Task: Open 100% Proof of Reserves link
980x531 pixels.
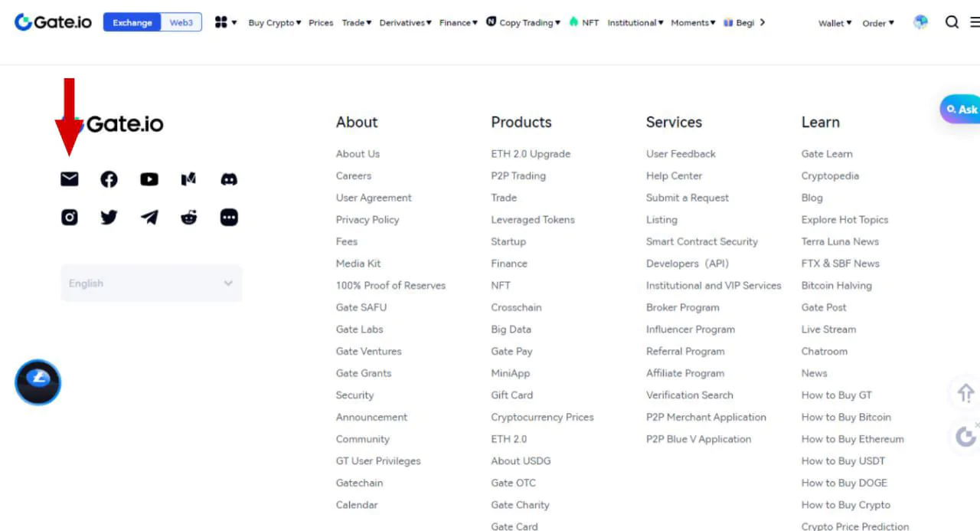Action: [390, 285]
